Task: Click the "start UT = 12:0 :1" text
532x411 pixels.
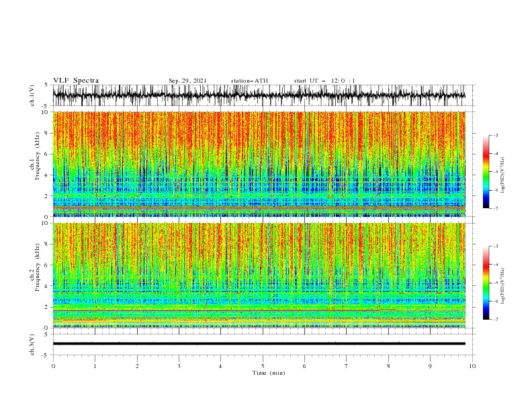Action: 324,81
